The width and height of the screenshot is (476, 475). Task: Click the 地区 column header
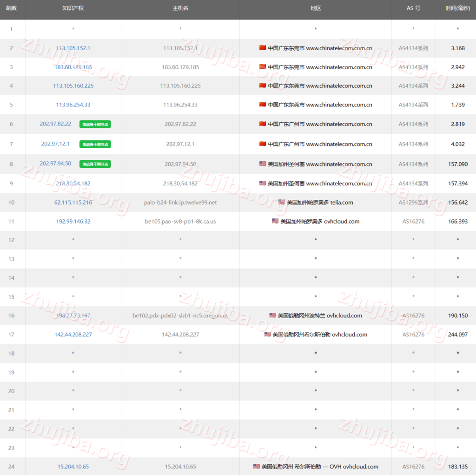point(316,8)
